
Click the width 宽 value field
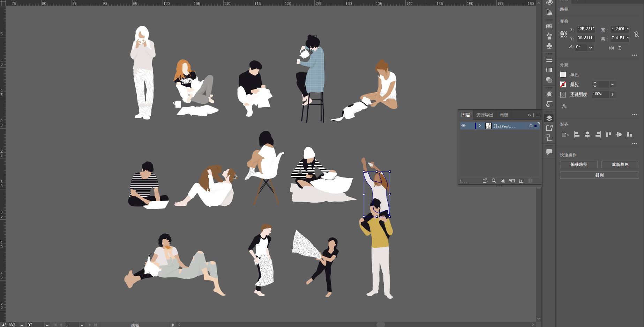tap(620, 29)
